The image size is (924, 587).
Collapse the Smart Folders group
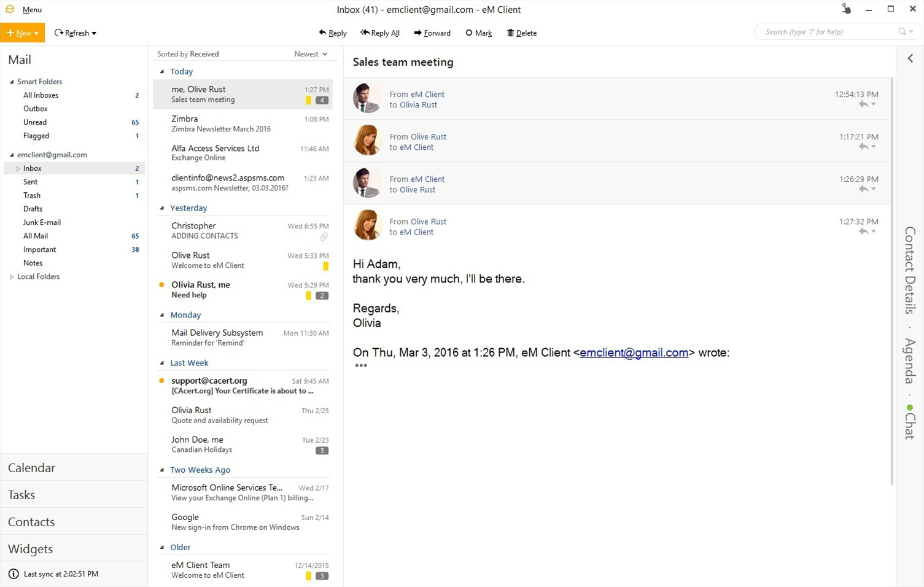pos(12,82)
